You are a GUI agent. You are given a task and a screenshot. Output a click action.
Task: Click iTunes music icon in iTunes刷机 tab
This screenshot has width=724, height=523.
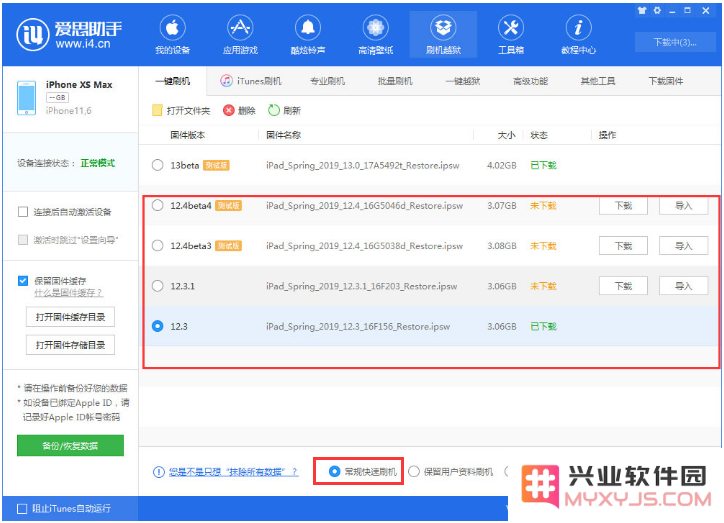[226, 81]
